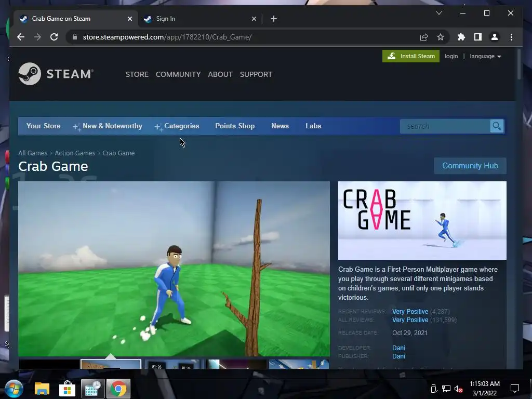Click the network tray icon
This screenshot has width=532, height=399.
click(446, 389)
